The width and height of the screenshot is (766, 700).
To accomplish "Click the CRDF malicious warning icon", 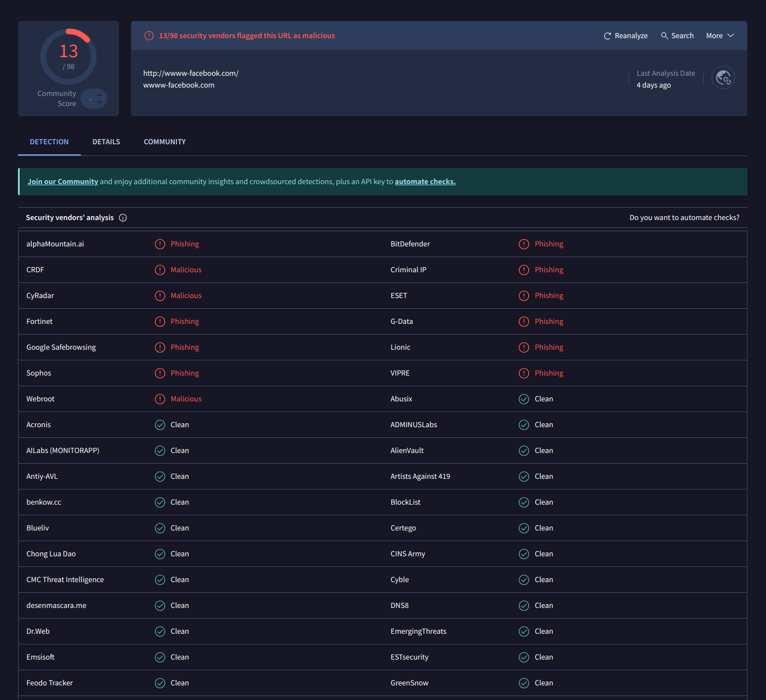I will 160,270.
